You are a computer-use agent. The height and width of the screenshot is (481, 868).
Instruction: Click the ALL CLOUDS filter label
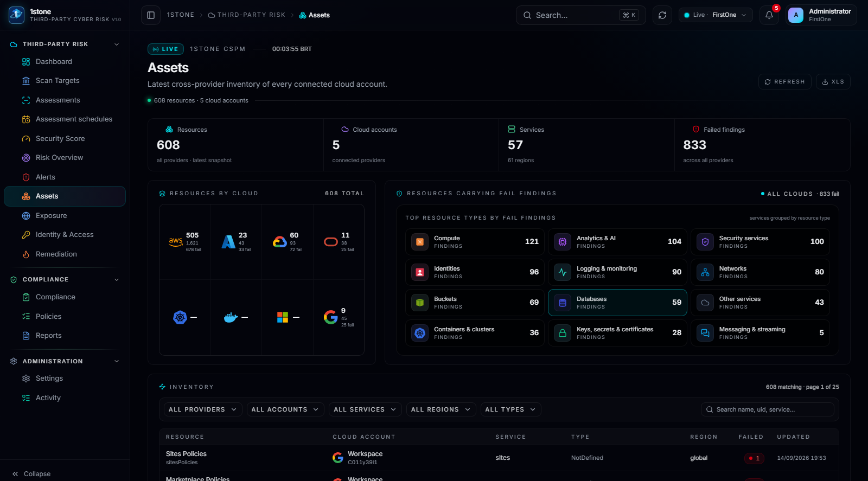(x=787, y=194)
